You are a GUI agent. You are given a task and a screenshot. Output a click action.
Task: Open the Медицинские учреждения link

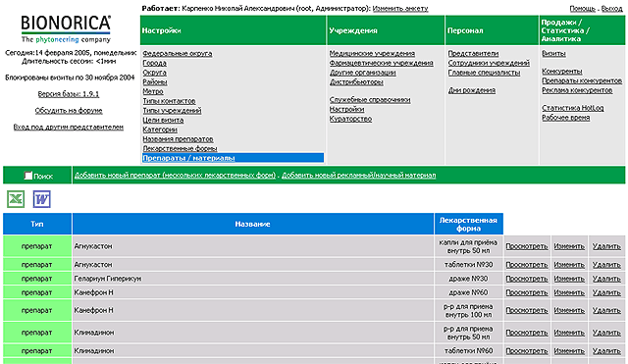pos(372,53)
